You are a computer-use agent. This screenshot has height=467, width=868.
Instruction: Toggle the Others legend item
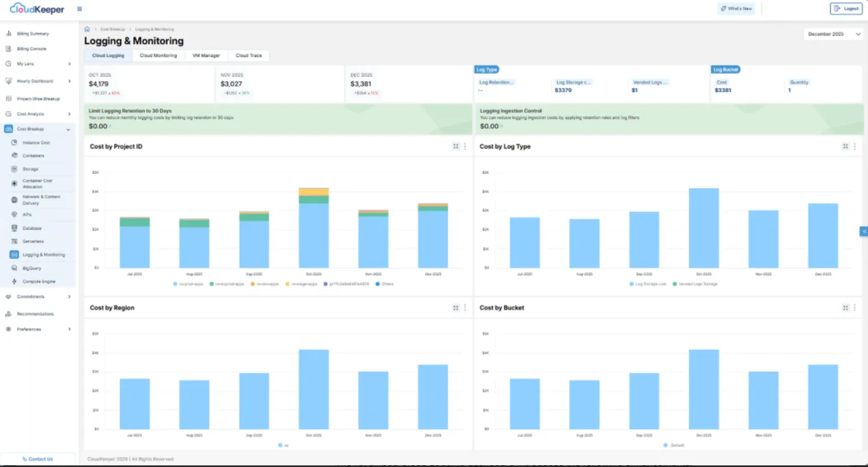[x=384, y=284]
